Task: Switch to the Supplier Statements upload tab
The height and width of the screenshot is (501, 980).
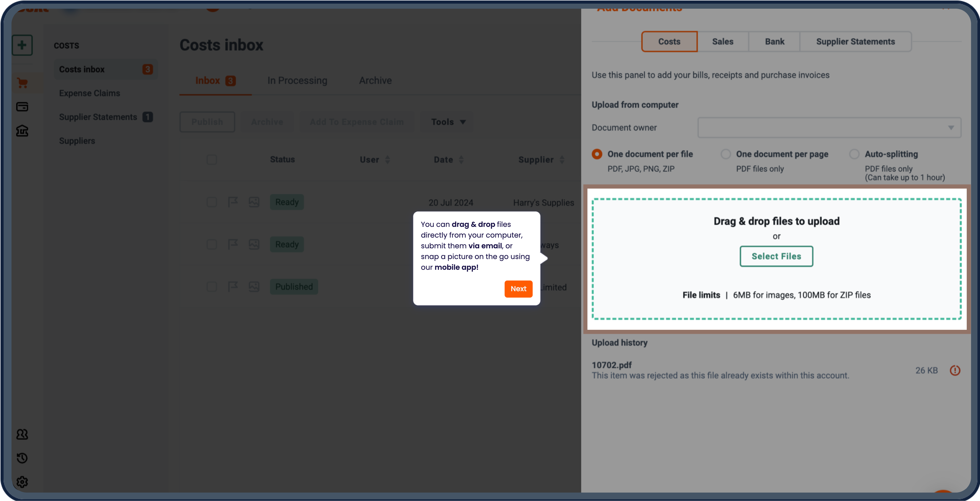Action: [x=856, y=41]
